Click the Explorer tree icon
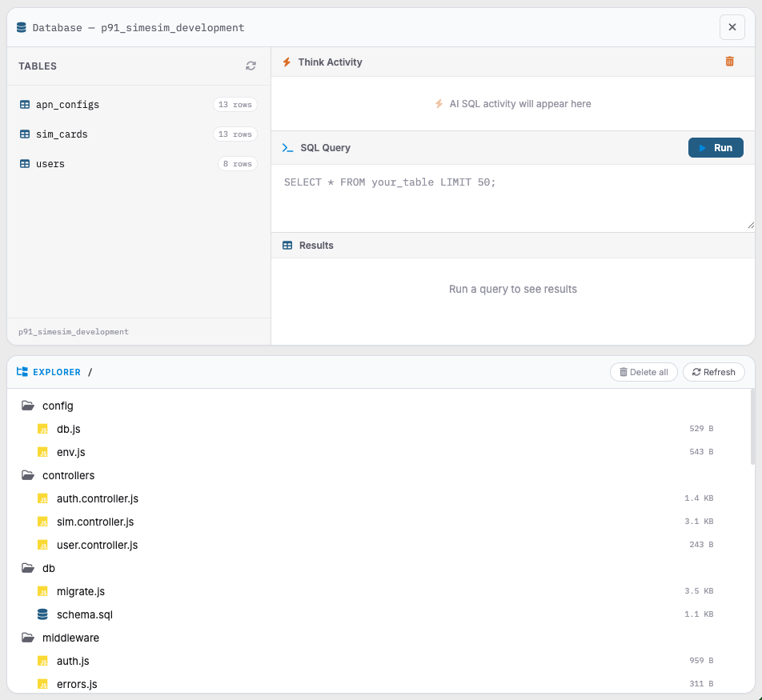Viewport: 762px width, 700px height. click(x=22, y=372)
